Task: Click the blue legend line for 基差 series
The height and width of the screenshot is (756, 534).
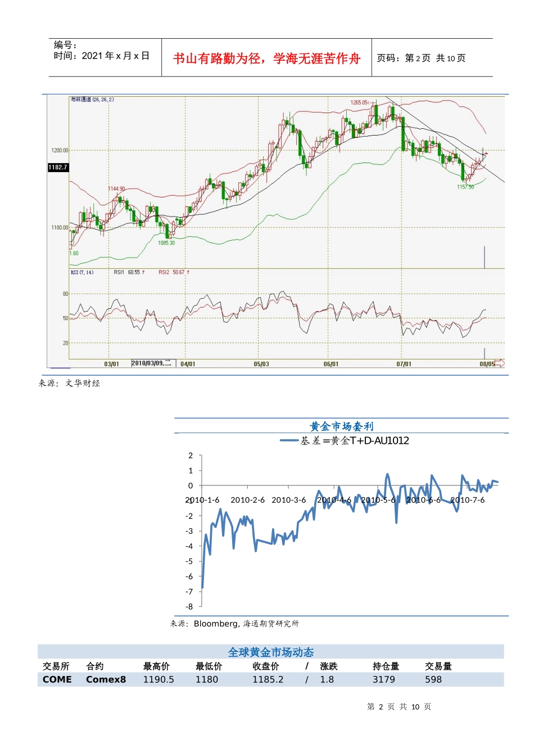Action: tap(289, 440)
